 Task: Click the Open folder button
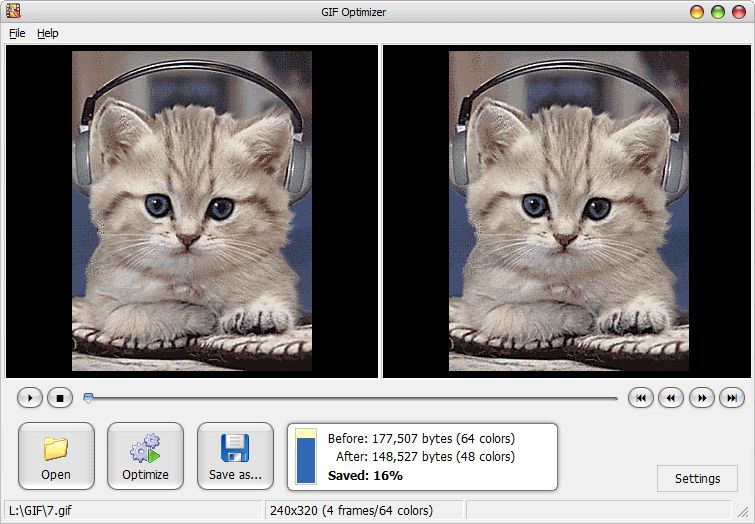(56, 456)
